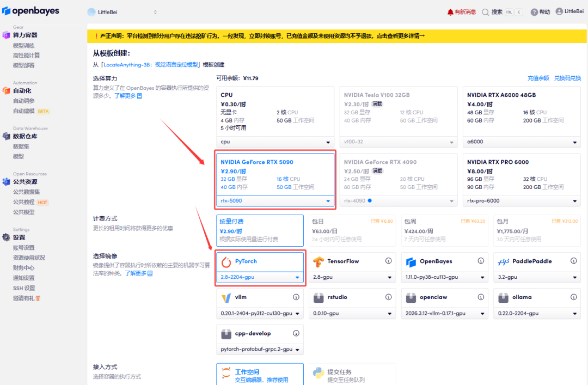588x385 pixels.
Task: Select 工作空间 access mode
Action: click(260, 374)
